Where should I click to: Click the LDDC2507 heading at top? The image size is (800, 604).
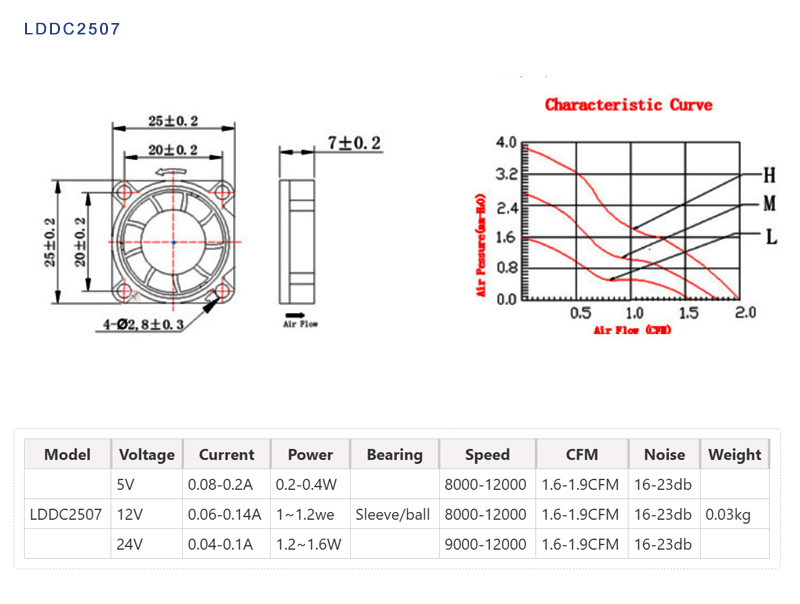[x=72, y=29]
